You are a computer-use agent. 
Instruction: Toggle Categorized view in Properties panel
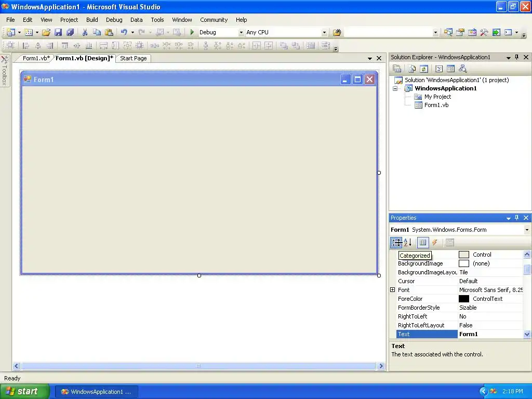point(396,242)
